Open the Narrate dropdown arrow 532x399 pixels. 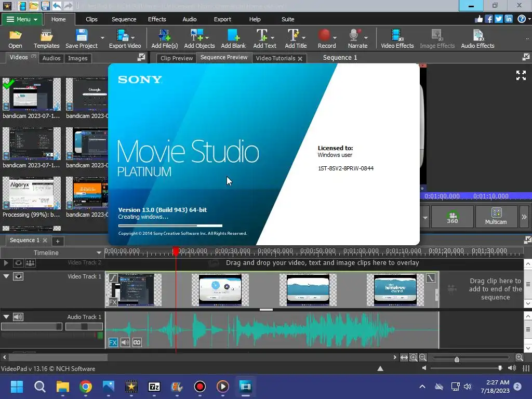[x=366, y=37]
